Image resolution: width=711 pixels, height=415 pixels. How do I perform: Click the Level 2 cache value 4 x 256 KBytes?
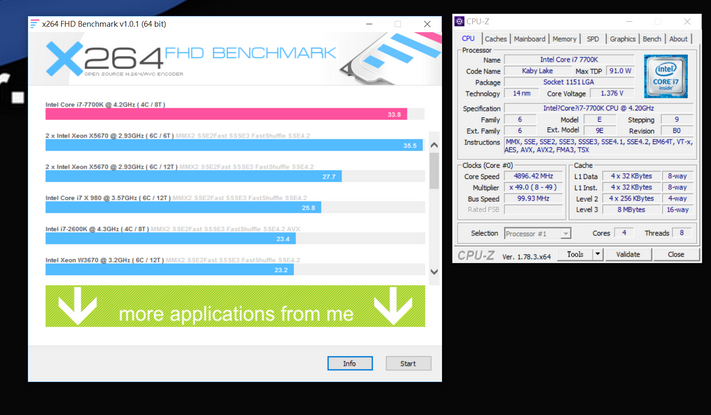coord(631,199)
